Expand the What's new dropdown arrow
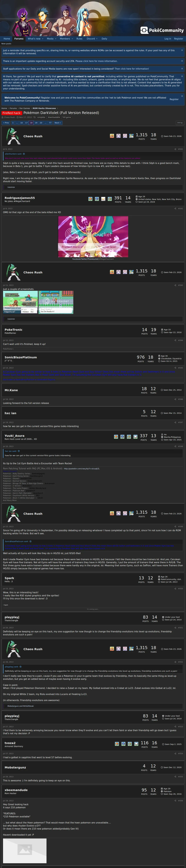This screenshot has width=186, height=868. pyautogui.click(x=43, y=39)
